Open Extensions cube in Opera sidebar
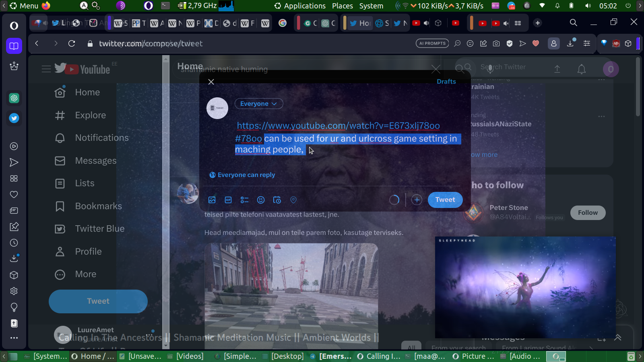This screenshot has width=644, height=362. (14, 275)
